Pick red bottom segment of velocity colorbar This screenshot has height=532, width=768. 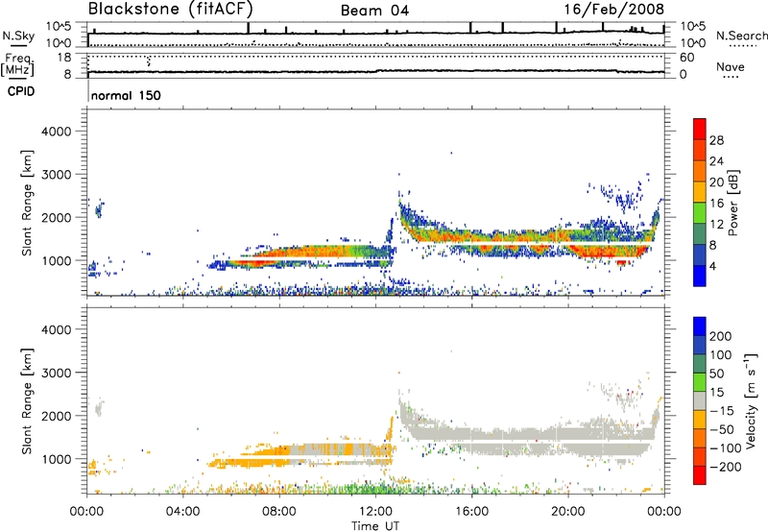[700, 475]
